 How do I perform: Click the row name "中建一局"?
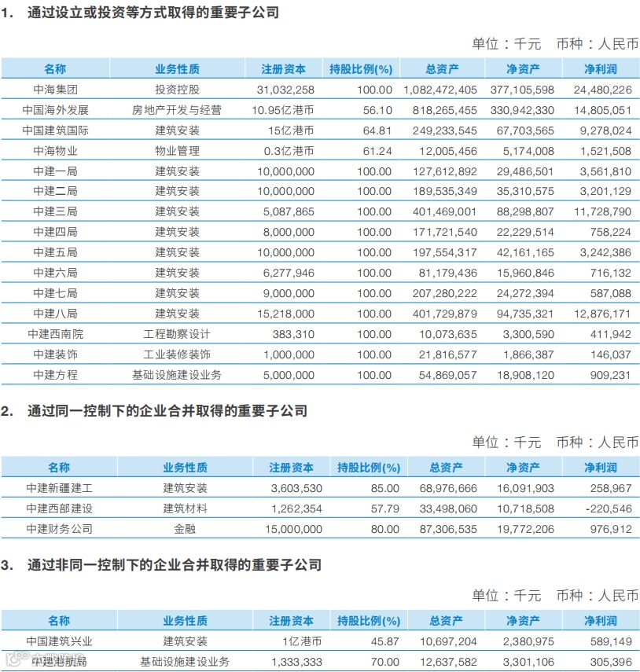(56, 171)
